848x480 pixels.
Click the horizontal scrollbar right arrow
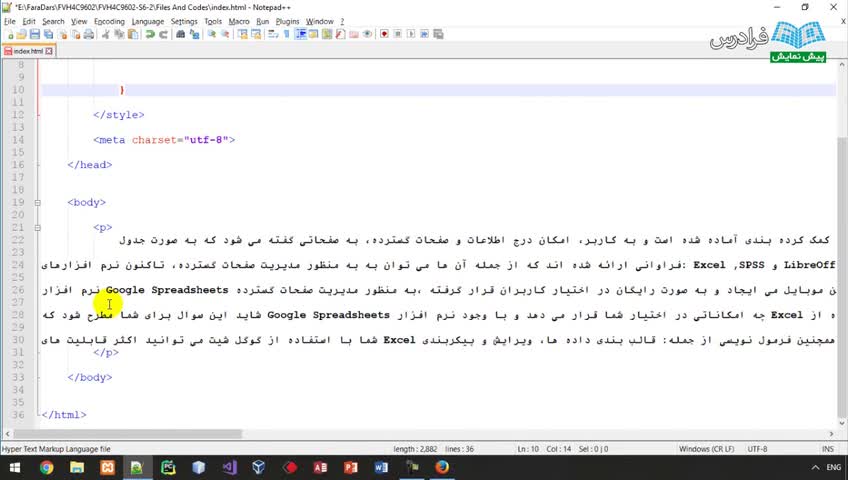point(831,434)
